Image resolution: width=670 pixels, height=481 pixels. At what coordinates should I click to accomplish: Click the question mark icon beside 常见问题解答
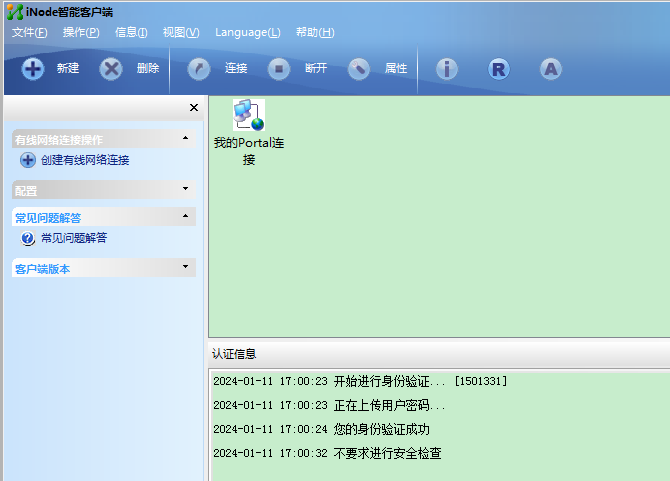(x=28, y=238)
